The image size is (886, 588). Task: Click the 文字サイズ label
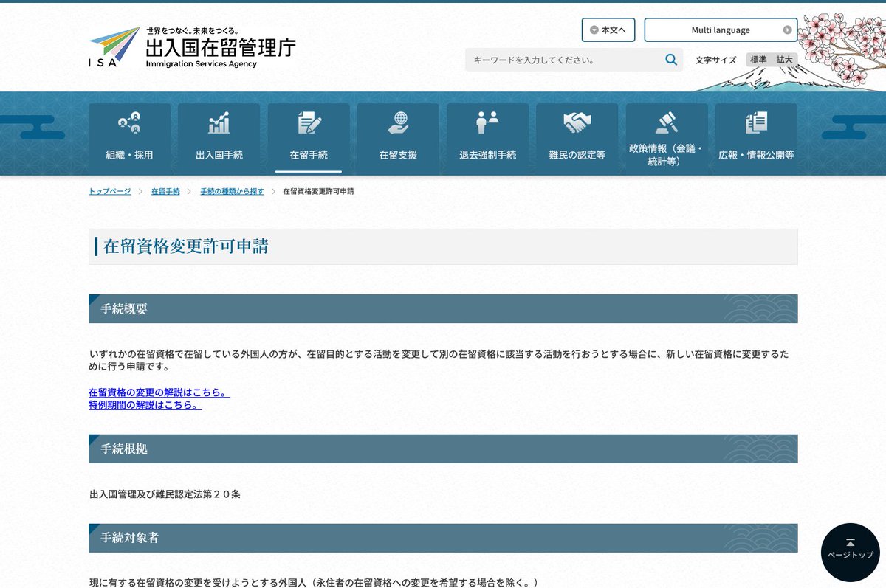coord(715,60)
